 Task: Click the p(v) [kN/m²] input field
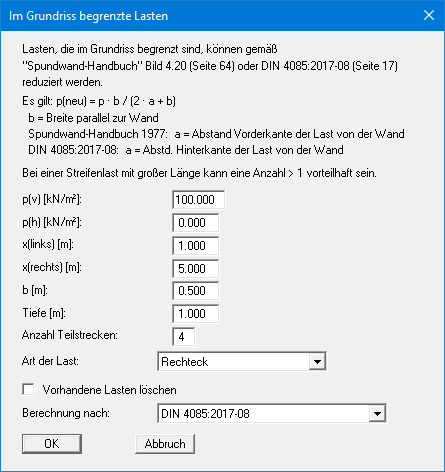pos(198,200)
